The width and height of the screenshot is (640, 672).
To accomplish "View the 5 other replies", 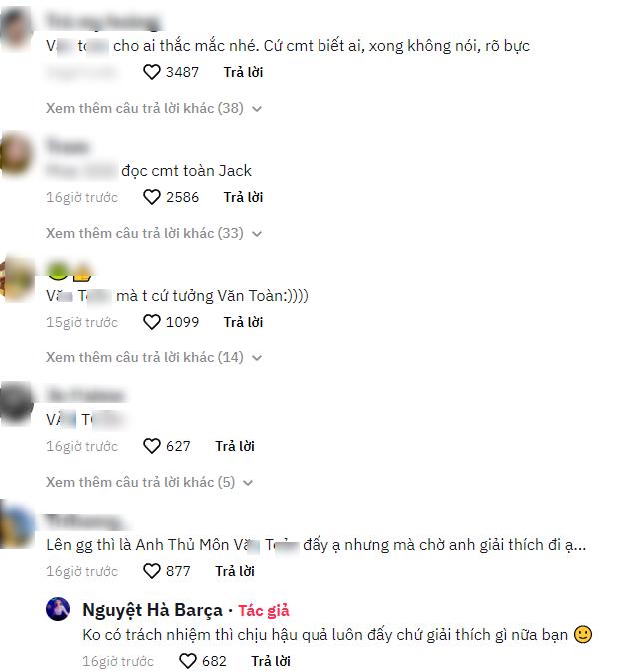I will (149, 482).
